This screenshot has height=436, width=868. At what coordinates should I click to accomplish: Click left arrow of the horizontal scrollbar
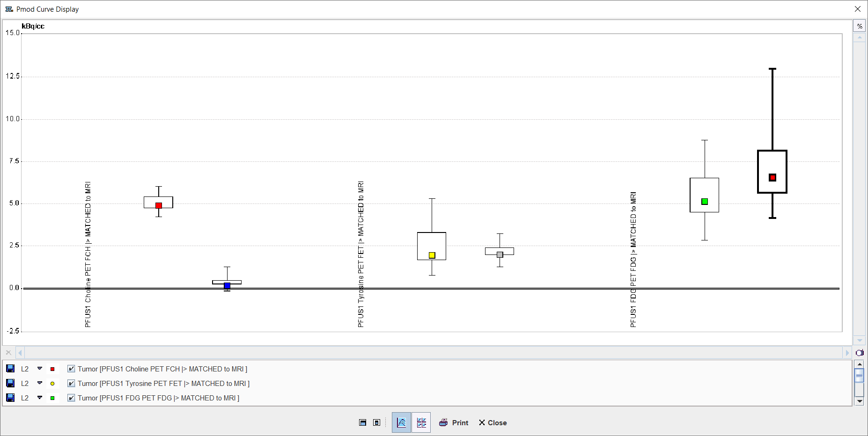[20, 353]
